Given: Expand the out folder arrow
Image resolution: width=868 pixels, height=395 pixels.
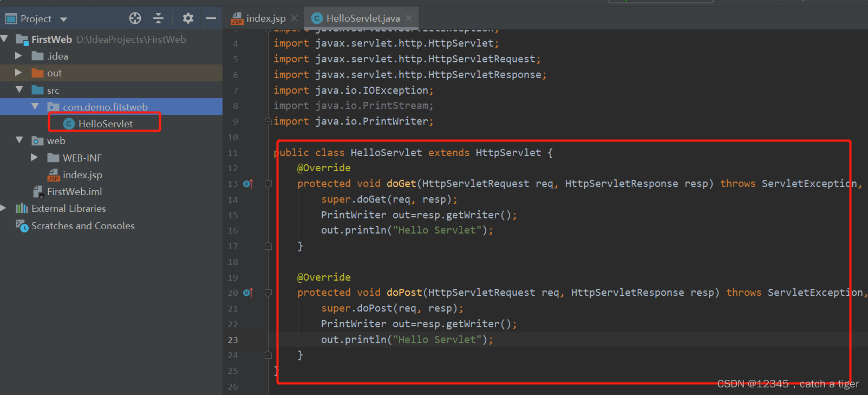Looking at the screenshot, I should 18,73.
